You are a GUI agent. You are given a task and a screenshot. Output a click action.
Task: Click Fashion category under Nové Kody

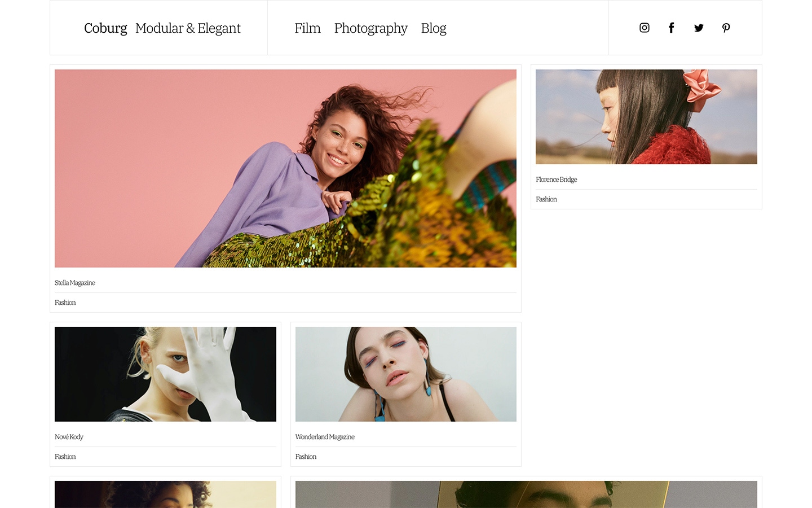pos(65,457)
